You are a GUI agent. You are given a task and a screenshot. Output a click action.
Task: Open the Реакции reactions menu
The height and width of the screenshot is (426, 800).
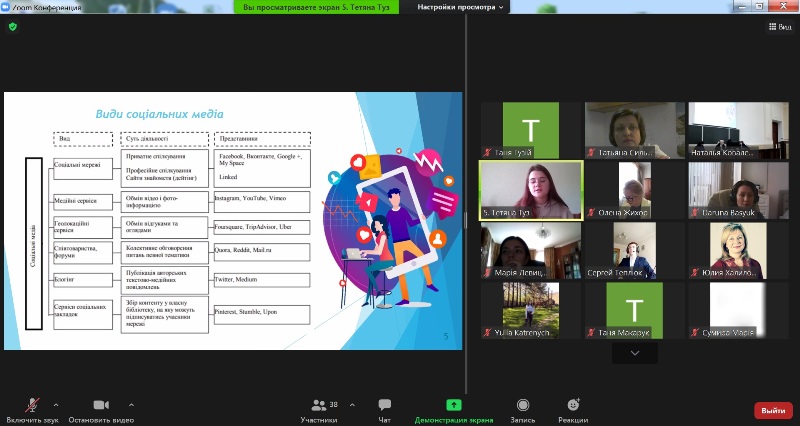click(x=573, y=405)
